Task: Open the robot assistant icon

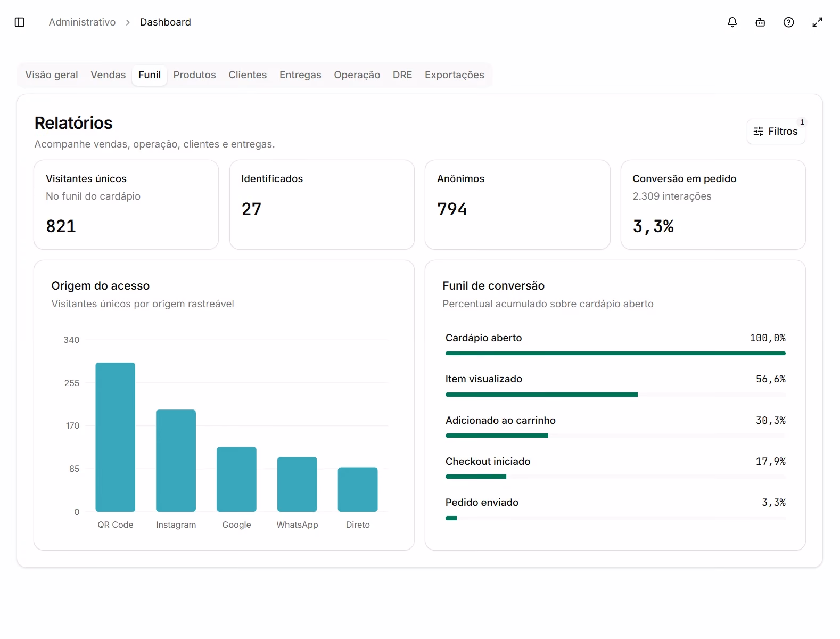Action: (x=761, y=22)
